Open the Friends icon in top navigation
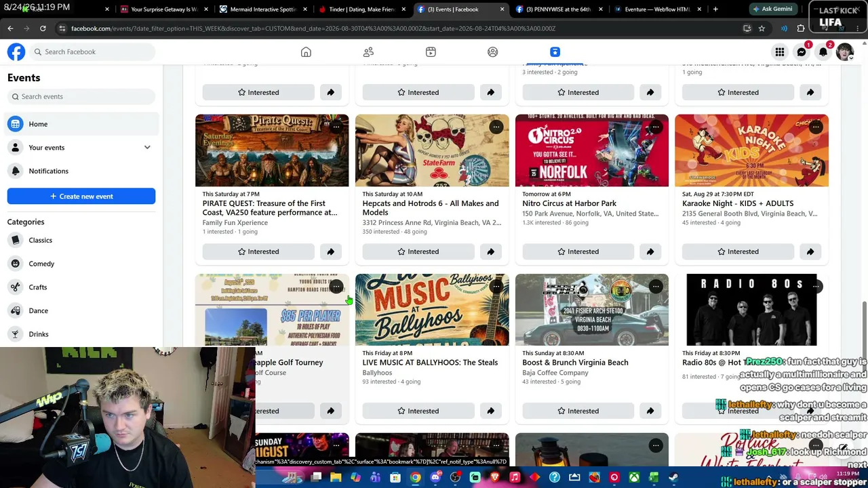Image resolution: width=868 pixels, height=488 pixels. 368,52
